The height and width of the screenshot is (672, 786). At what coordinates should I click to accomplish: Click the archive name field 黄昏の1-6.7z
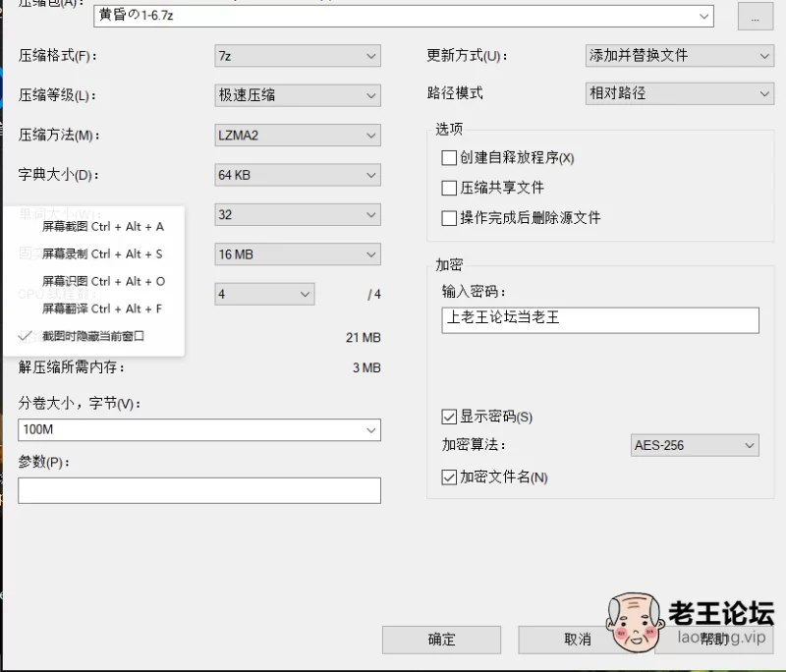coord(404,16)
